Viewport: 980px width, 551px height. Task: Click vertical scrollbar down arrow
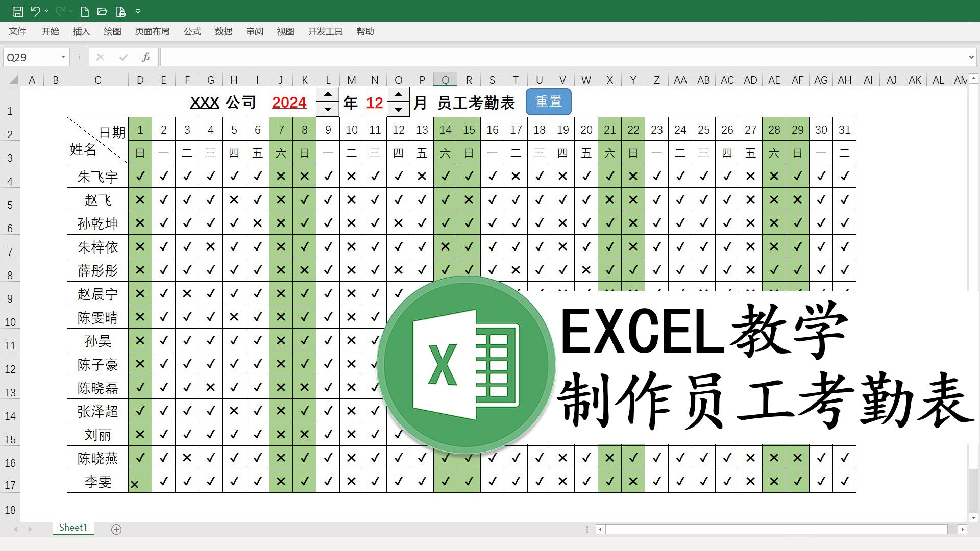tap(973, 517)
